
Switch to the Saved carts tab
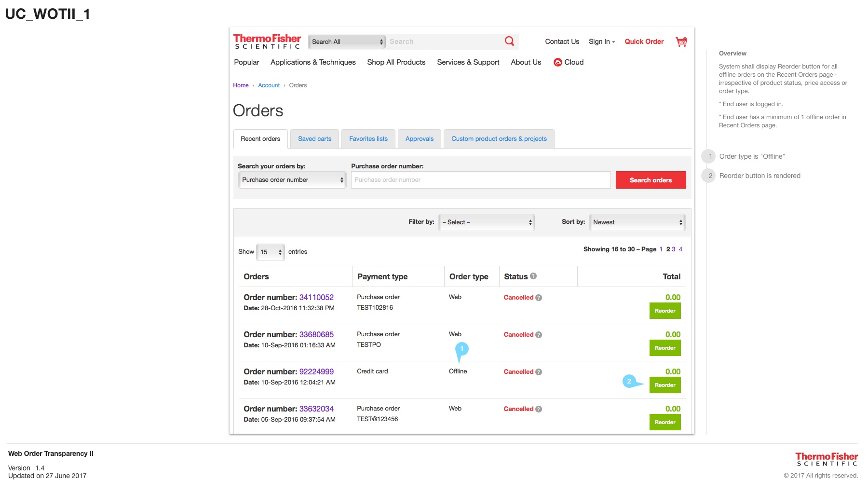click(314, 139)
